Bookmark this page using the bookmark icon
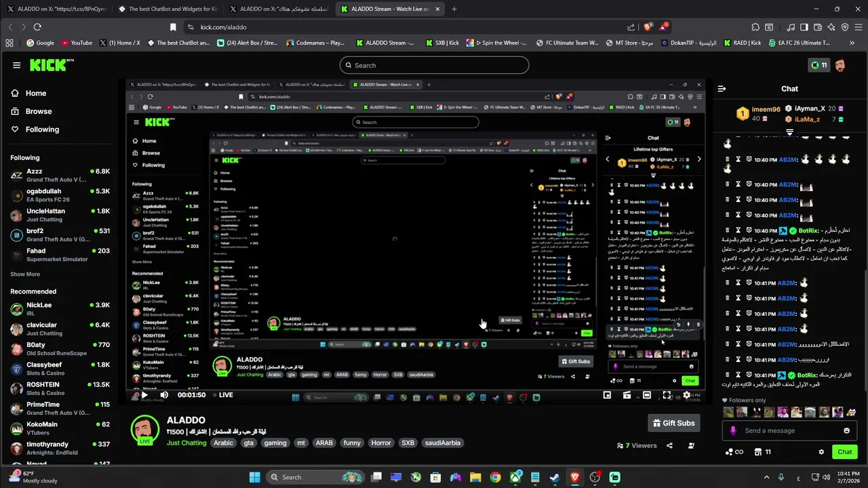 click(x=173, y=27)
